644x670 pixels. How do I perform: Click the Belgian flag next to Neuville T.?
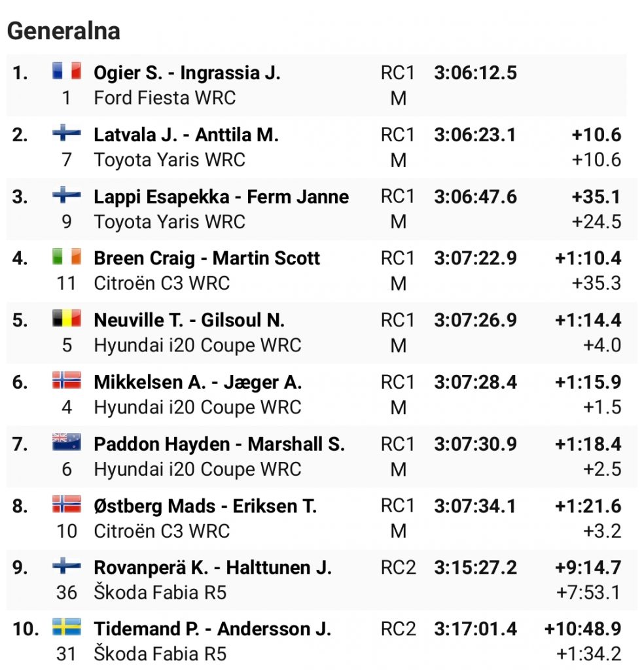(67, 319)
